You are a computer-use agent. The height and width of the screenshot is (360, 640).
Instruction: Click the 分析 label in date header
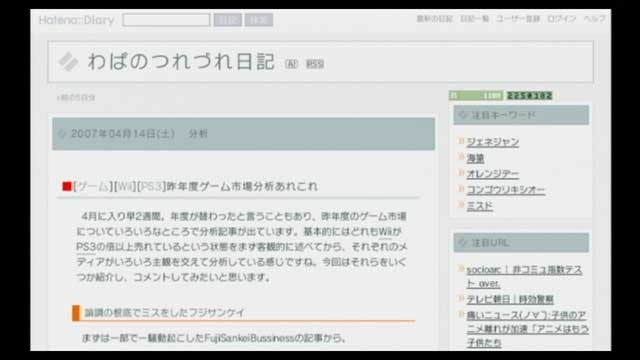(198, 133)
